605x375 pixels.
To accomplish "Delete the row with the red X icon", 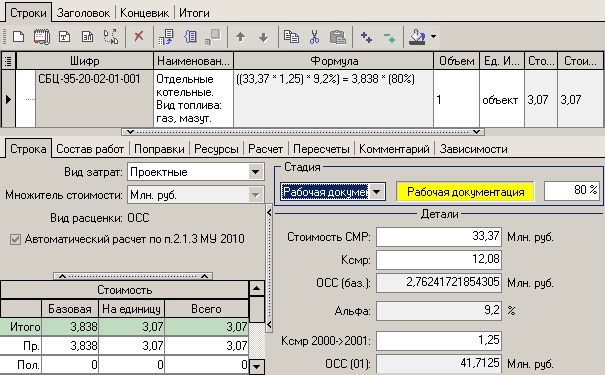I will [x=139, y=37].
